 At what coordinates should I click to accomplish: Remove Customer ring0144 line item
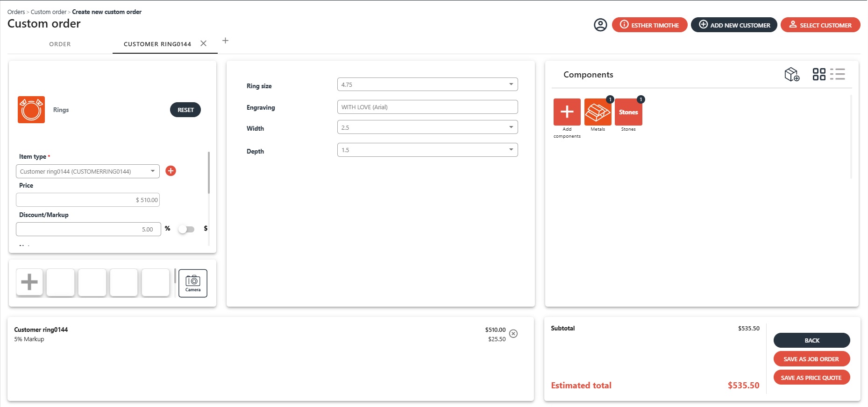[513, 334]
